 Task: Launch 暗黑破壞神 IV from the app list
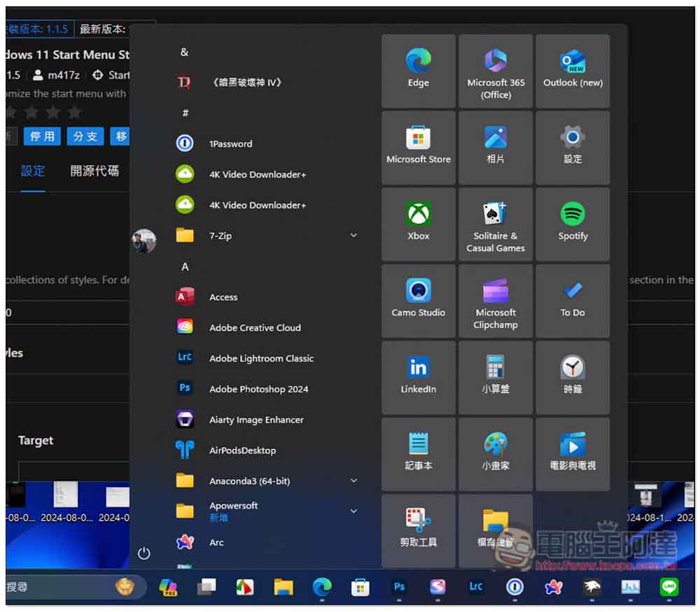click(x=268, y=83)
